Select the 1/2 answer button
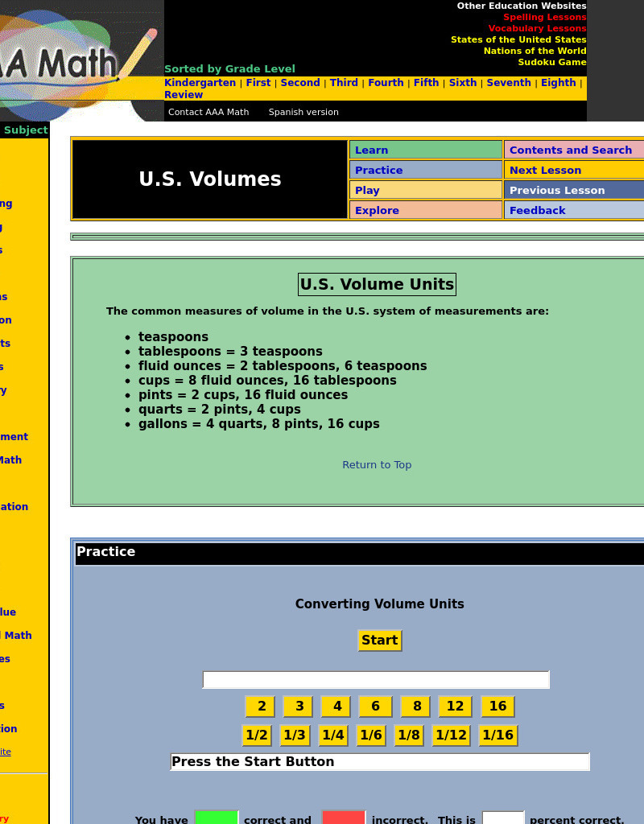644x824 pixels. coord(256,735)
